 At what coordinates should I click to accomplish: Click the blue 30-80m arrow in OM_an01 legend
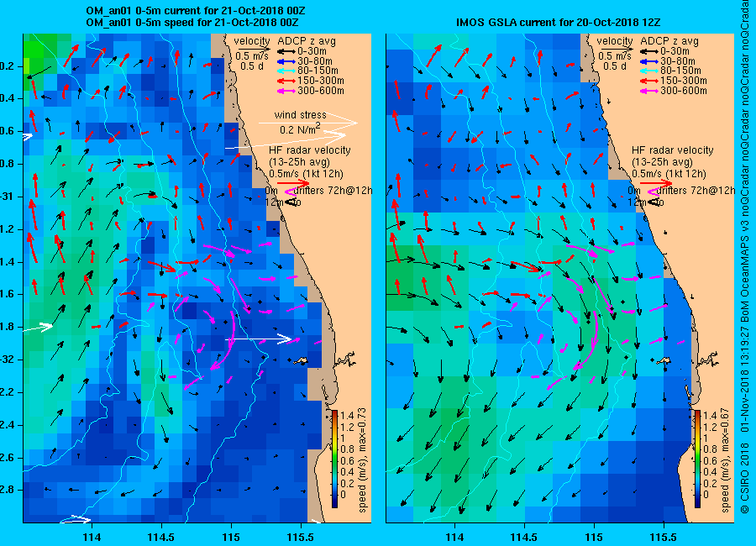(x=286, y=61)
